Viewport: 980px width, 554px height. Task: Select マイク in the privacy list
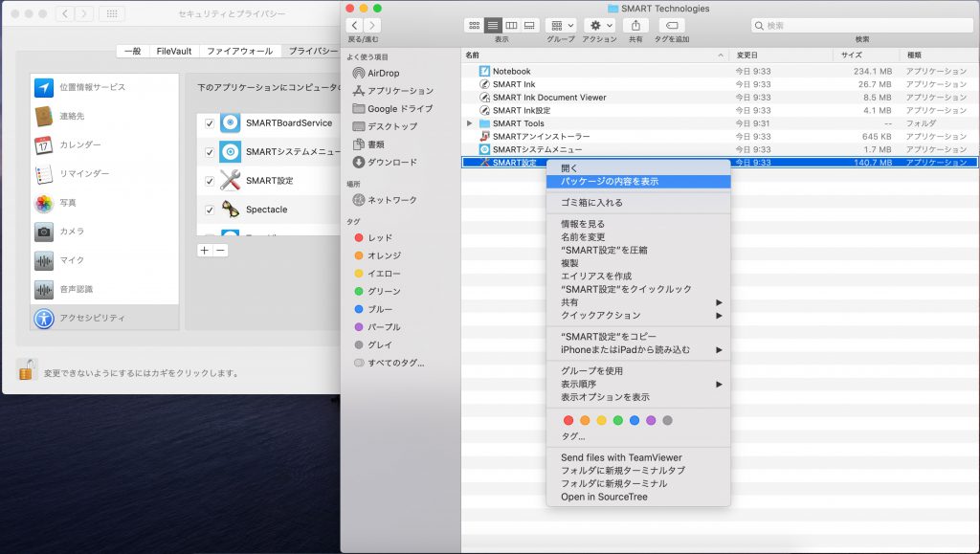[x=104, y=260]
